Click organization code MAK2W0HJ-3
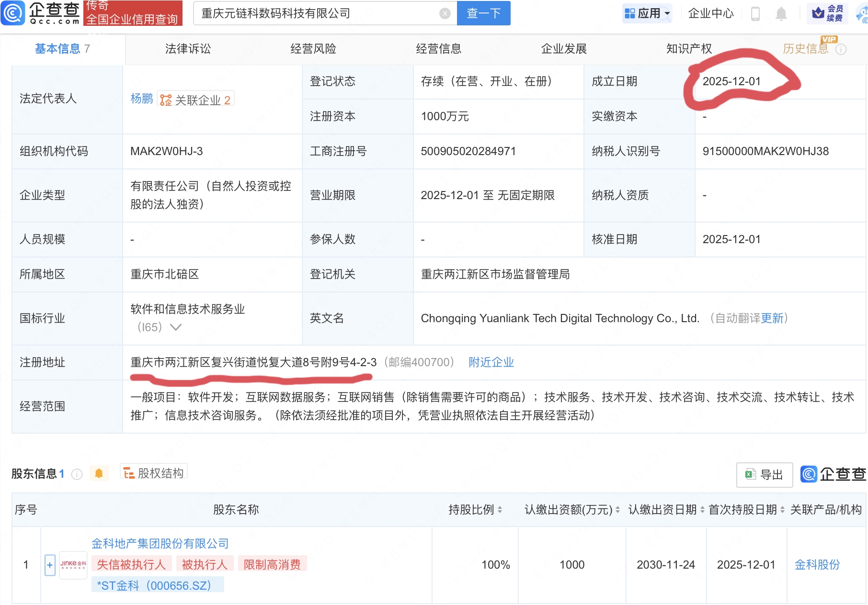Viewport: 868px width, 605px height. (167, 151)
